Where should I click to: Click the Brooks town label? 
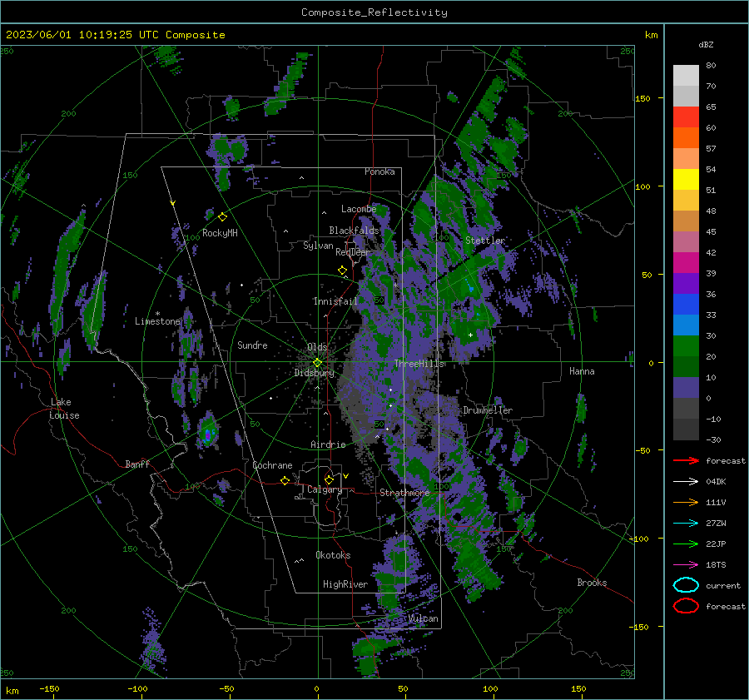[592, 583]
